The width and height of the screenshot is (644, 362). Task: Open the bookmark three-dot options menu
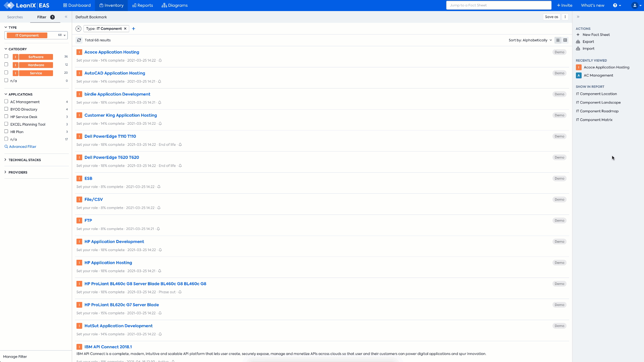click(565, 17)
